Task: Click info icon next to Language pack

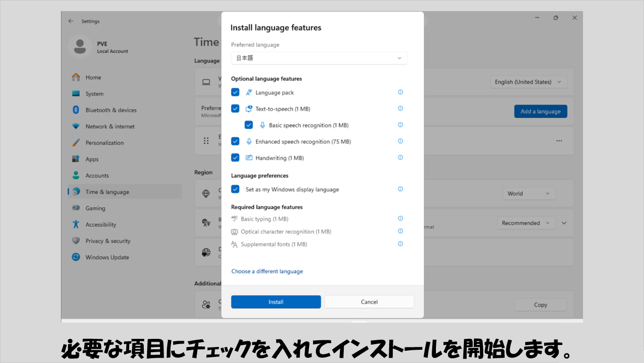Action: pos(400,92)
